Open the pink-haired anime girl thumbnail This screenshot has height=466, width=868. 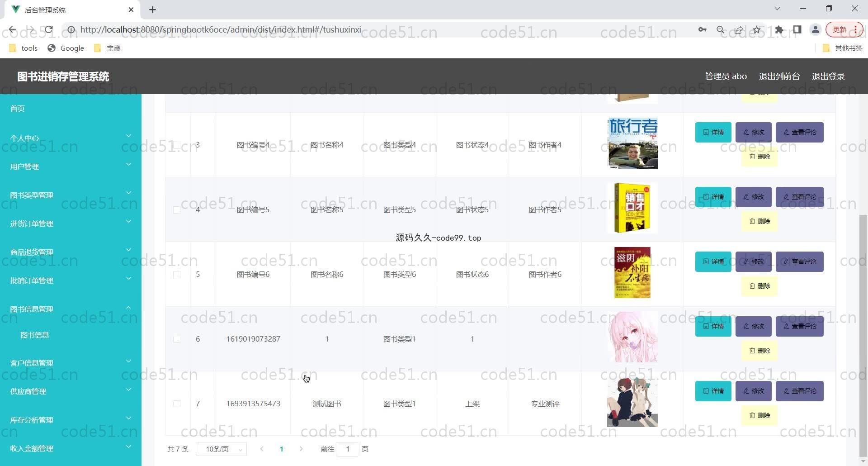632,337
